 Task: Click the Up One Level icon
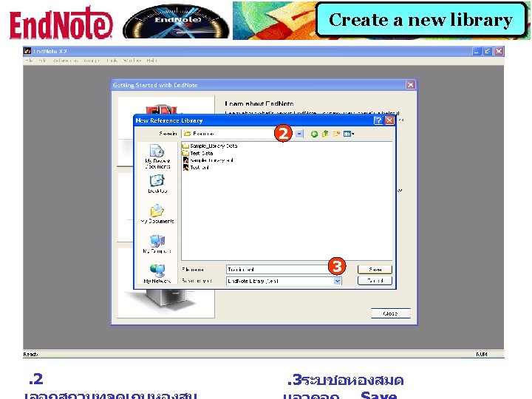(x=325, y=134)
